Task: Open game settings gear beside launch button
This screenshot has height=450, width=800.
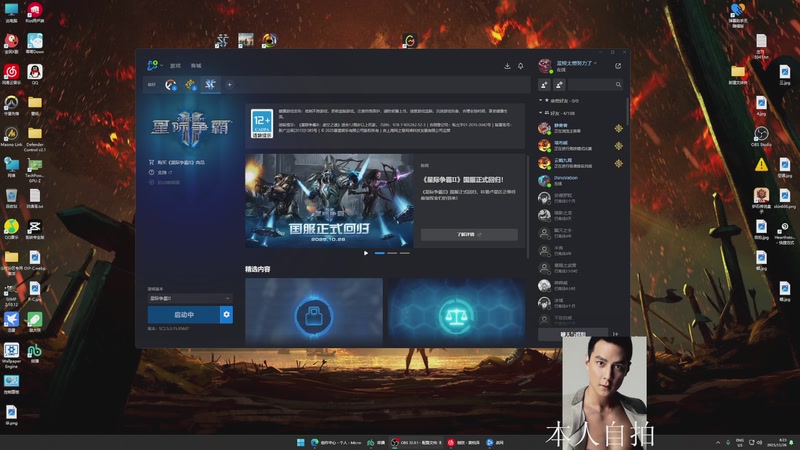Action: tap(226, 315)
